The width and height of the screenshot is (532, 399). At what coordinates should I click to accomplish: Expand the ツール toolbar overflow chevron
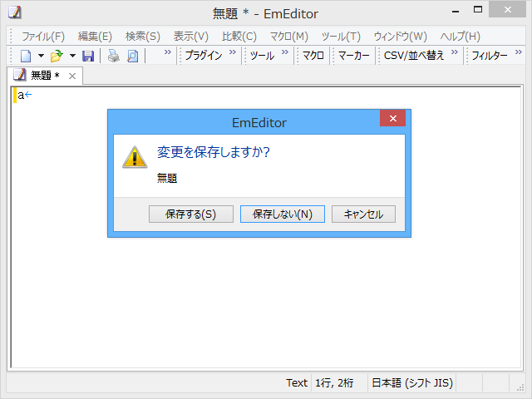(x=285, y=52)
